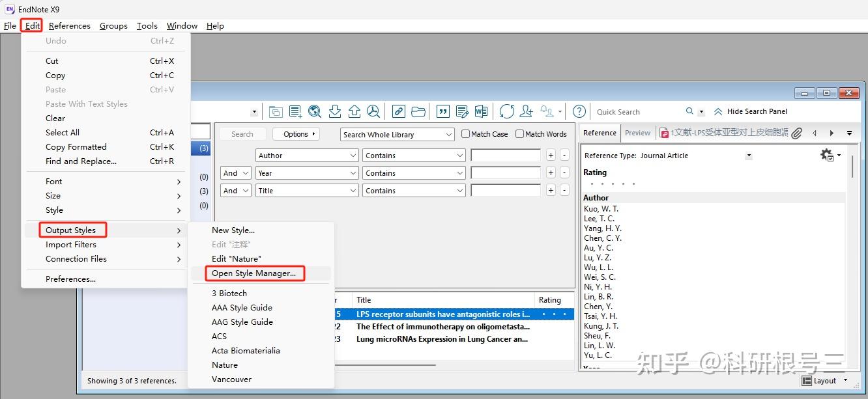
Task: Open the Search Whole Library dropdown
Action: (397, 134)
